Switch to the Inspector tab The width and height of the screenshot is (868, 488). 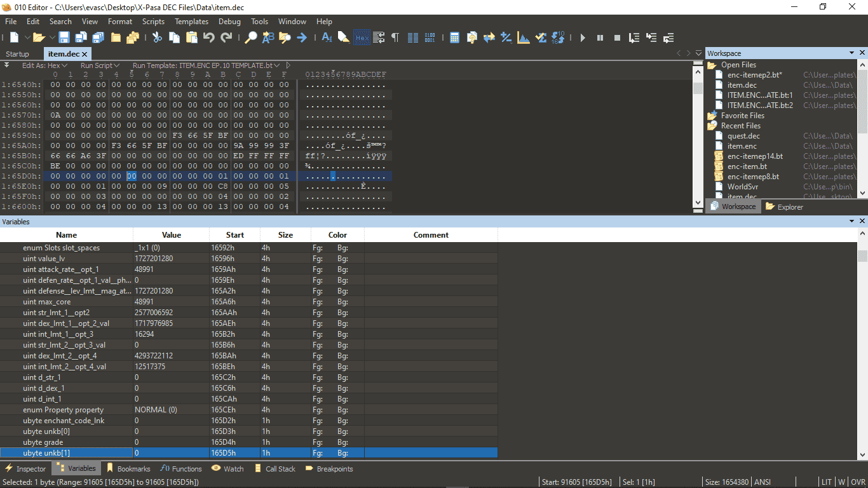[25, 469]
